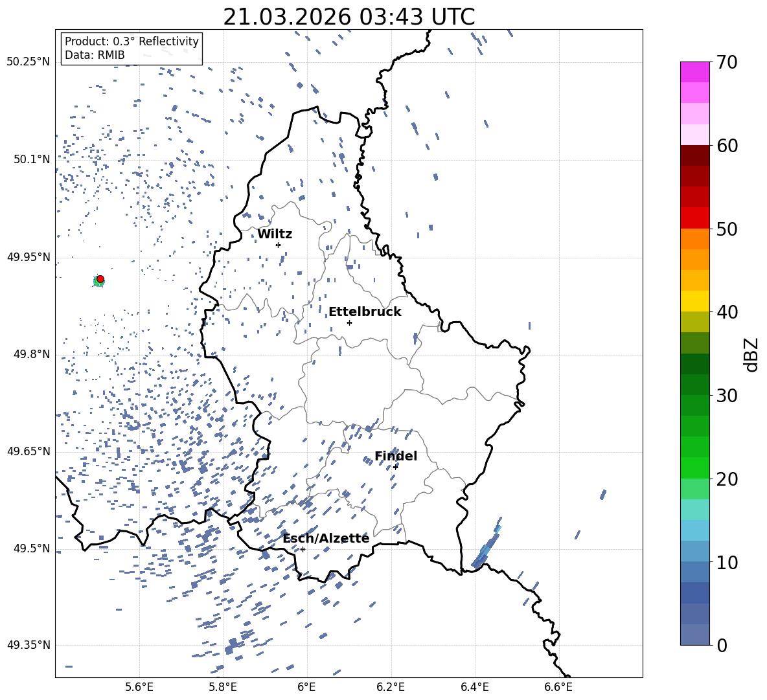Click the Findel cross marker

click(x=395, y=467)
